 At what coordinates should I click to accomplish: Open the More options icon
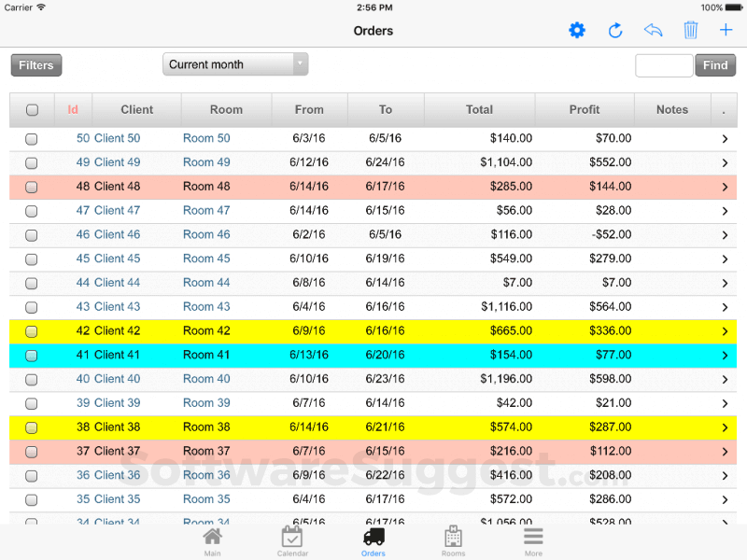(x=533, y=539)
